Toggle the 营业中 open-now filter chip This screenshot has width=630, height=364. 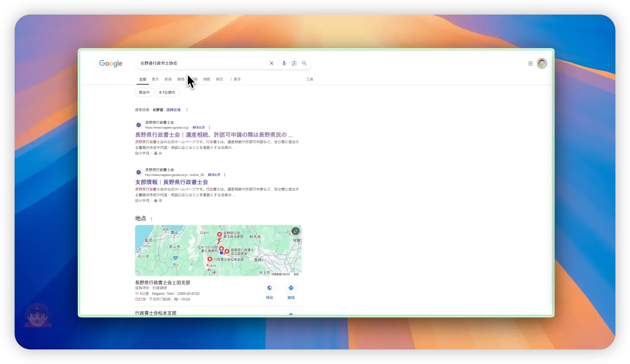coord(144,93)
